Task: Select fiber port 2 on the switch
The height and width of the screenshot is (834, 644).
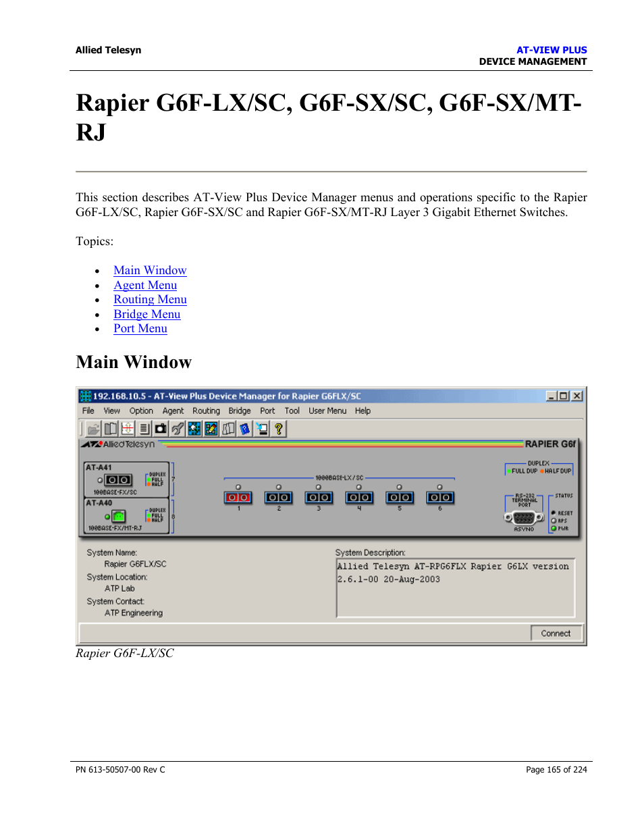Action: coord(278,498)
